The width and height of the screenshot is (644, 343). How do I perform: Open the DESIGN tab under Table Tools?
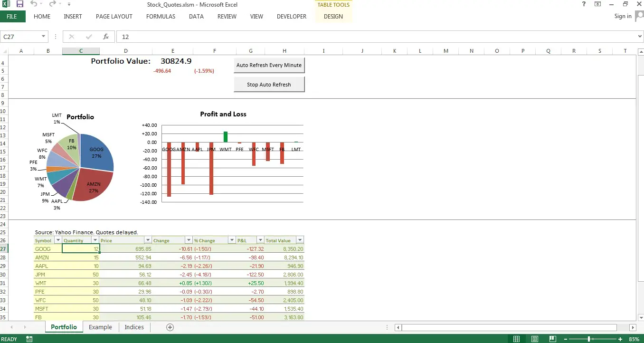point(333,16)
